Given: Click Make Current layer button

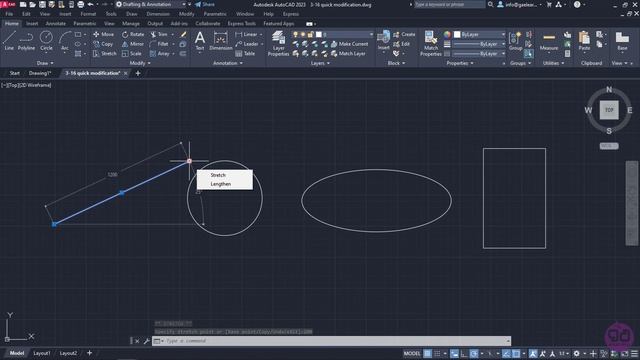Looking at the screenshot, I should click(x=349, y=44).
